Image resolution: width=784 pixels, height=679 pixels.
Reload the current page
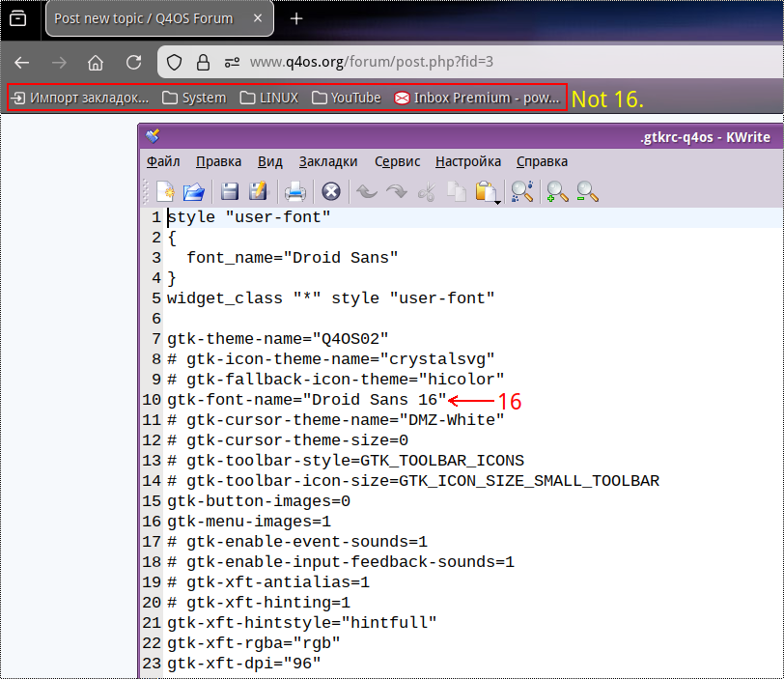(x=133, y=63)
